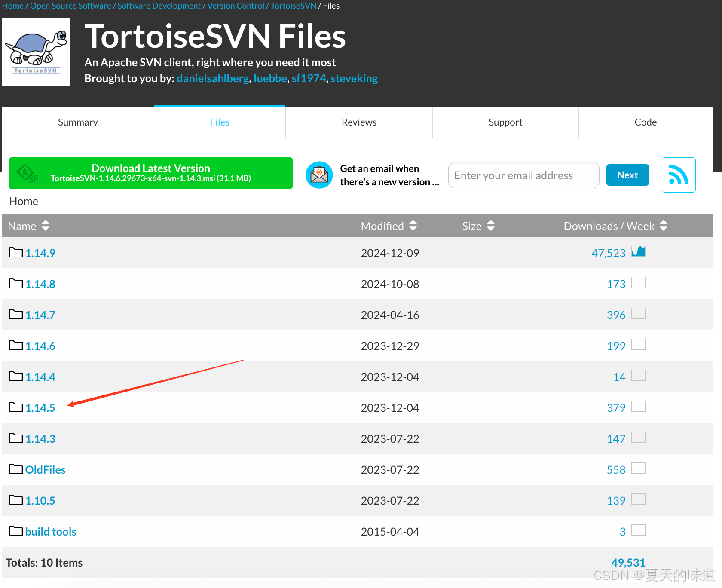Click the Home path label above table
This screenshot has width=722, height=588.
coord(24,201)
